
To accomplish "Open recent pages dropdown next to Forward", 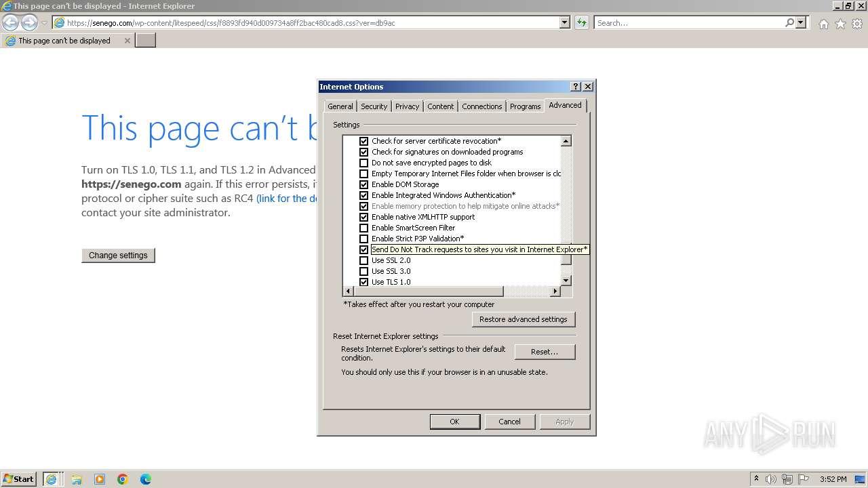I will (x=44, y=23).
